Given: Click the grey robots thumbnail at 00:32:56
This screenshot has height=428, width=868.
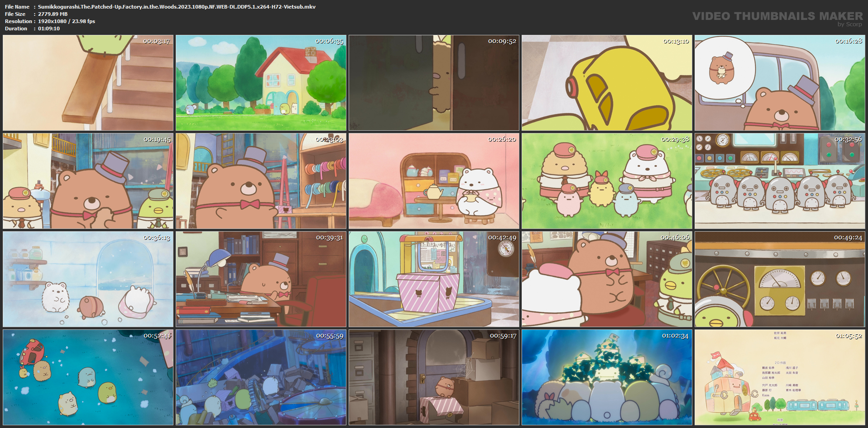Looking at the screenshot, I should 780,181.
